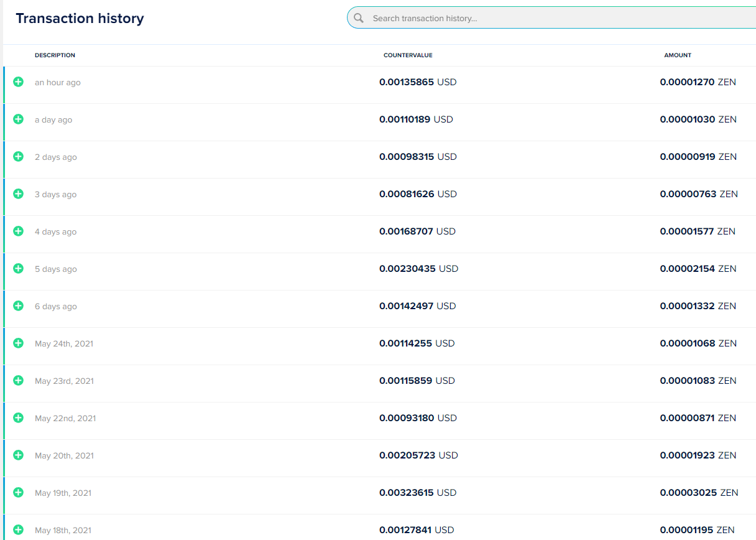Click the plus icon in the '3 days ago' row
756x540 pixels.
coord(18,193)
